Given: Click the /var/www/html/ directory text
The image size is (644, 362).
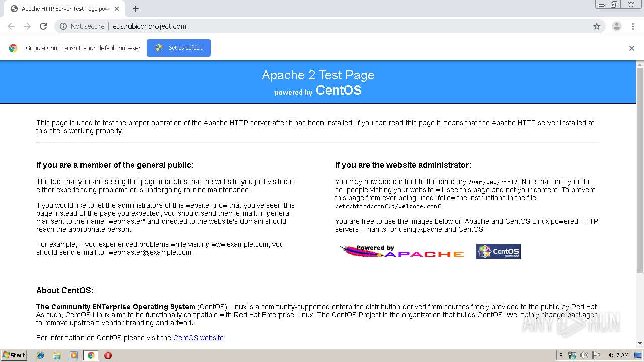Looking at the screenshot, I should [x=493, y=182].
